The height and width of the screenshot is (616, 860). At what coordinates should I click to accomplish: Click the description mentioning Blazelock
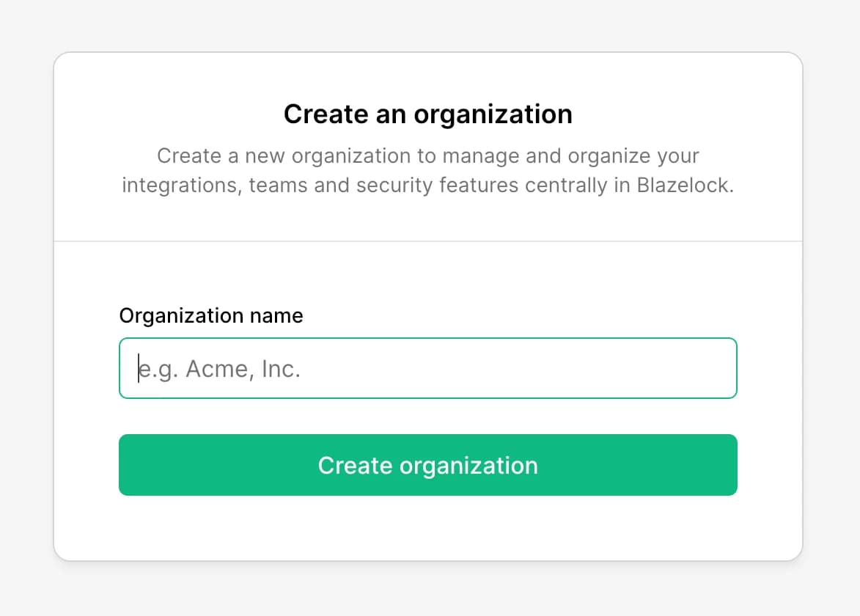point(428,170)
